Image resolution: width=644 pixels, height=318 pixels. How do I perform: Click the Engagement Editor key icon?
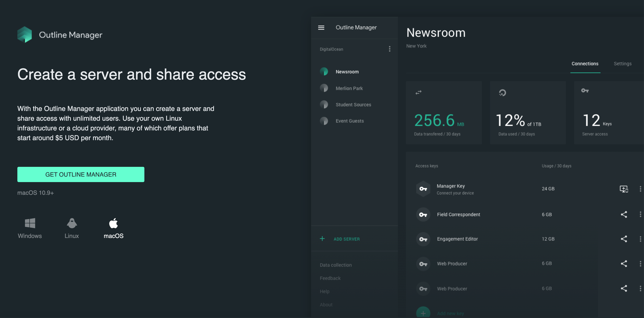click(x=423, y=239)
